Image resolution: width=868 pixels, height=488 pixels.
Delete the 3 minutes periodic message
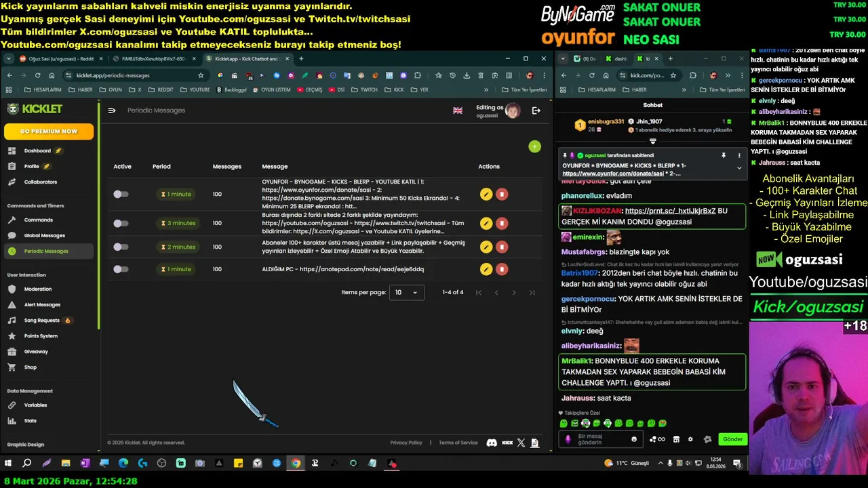click(x=502, y=223)
